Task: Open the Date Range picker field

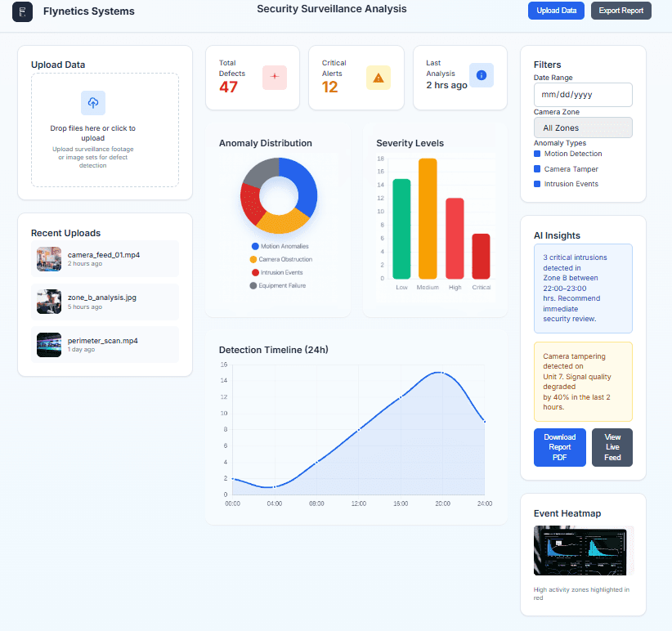Action: 583,95
